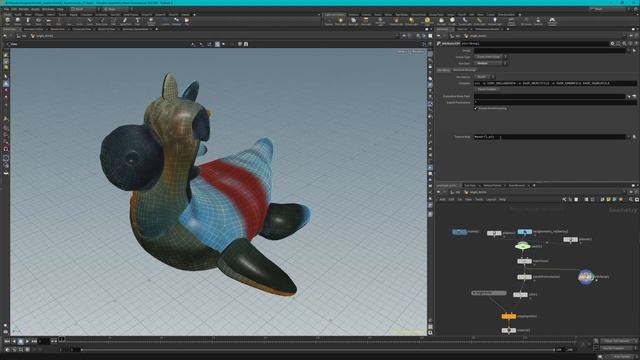
Task: Select the Draw Curve shelf tool
Action: 101,21
